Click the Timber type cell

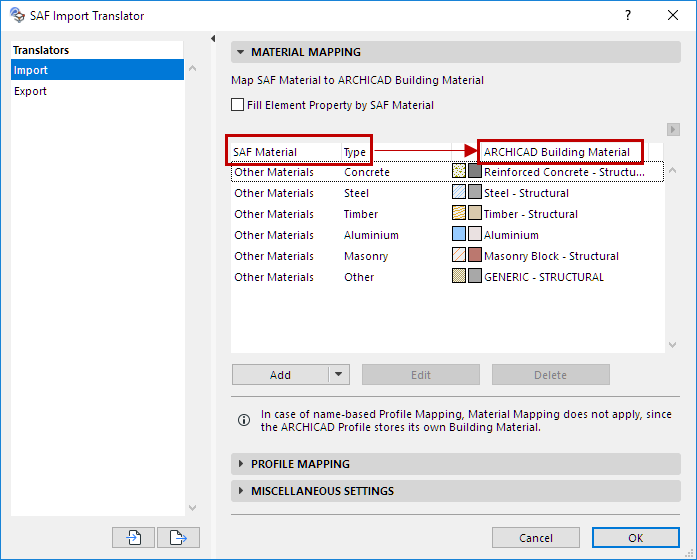[x=361, y=214]
